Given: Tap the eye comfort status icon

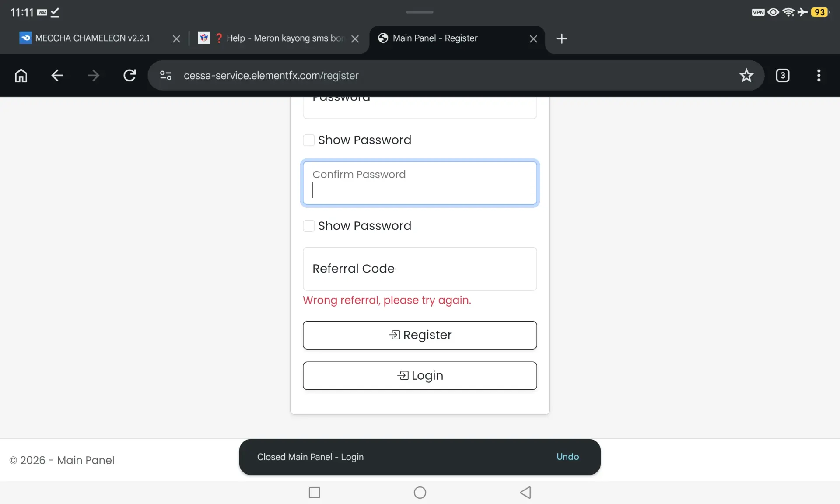Looking at the screenshot, I should coord(773,12).
